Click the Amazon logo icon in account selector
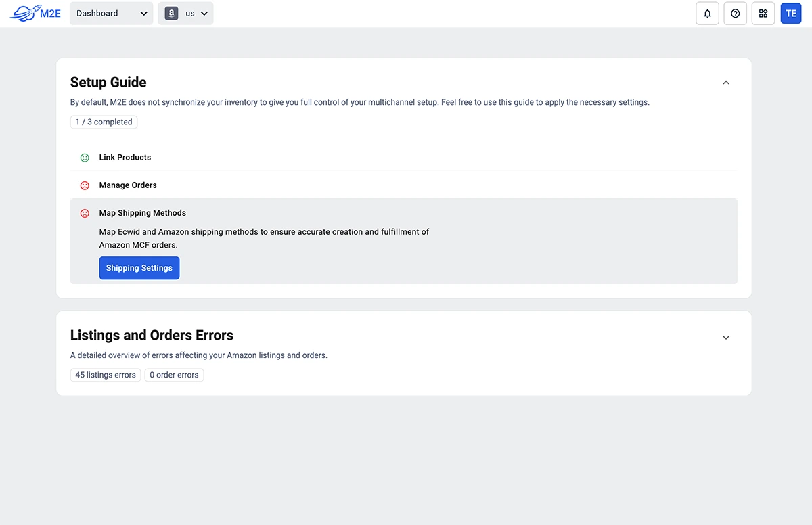 click(171, 14)
